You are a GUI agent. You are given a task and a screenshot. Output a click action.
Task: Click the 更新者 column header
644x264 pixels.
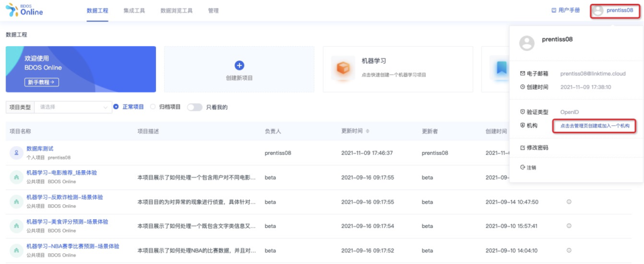pos(430,131)
